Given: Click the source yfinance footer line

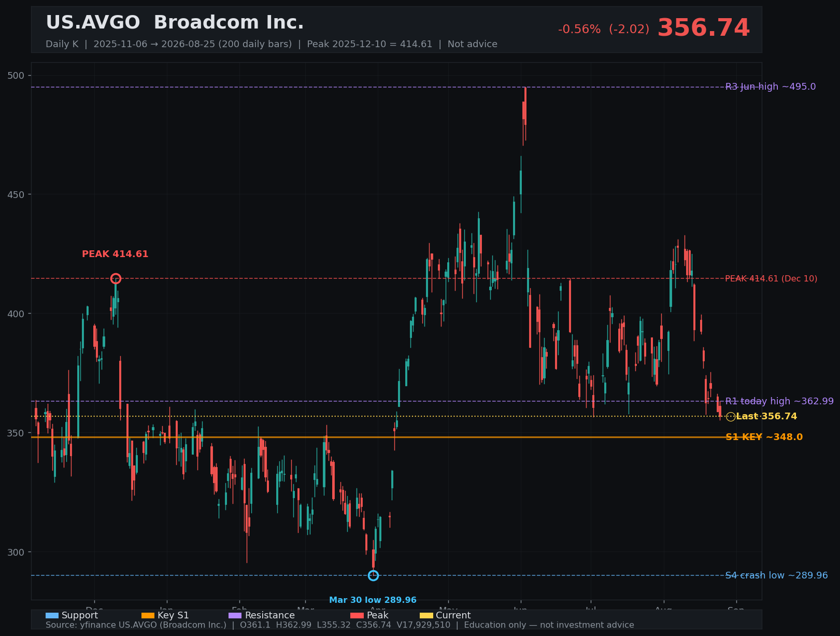Looking at the screenshot, I should coord(340,625).
